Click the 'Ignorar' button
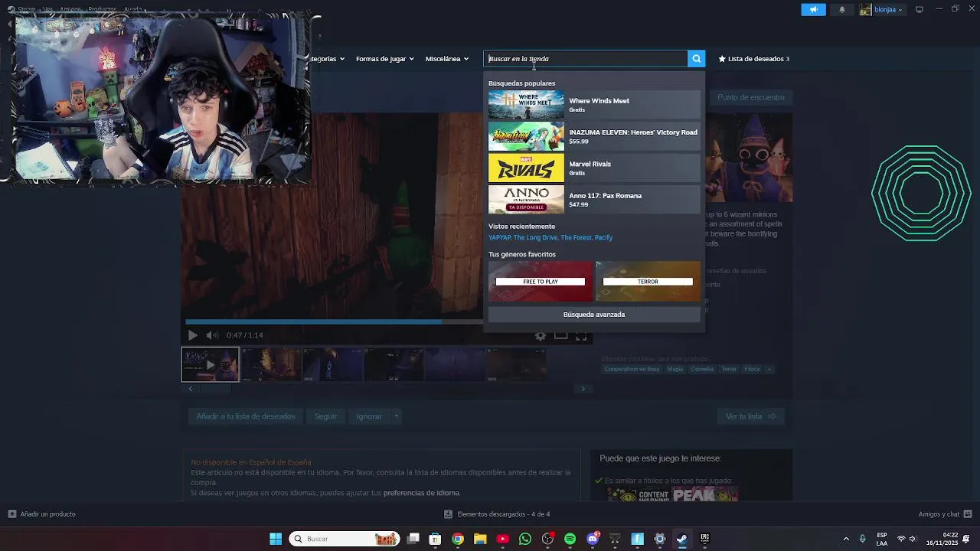The width and height of the screenshot is (980, 551). (369, 416)
